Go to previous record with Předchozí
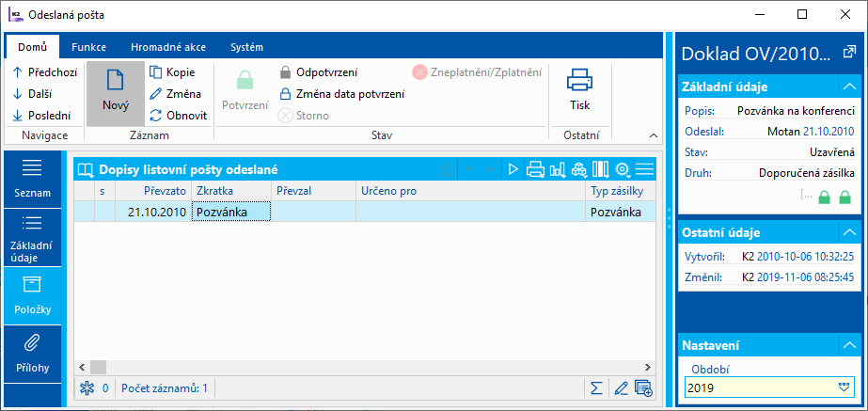 coord(44,72)
